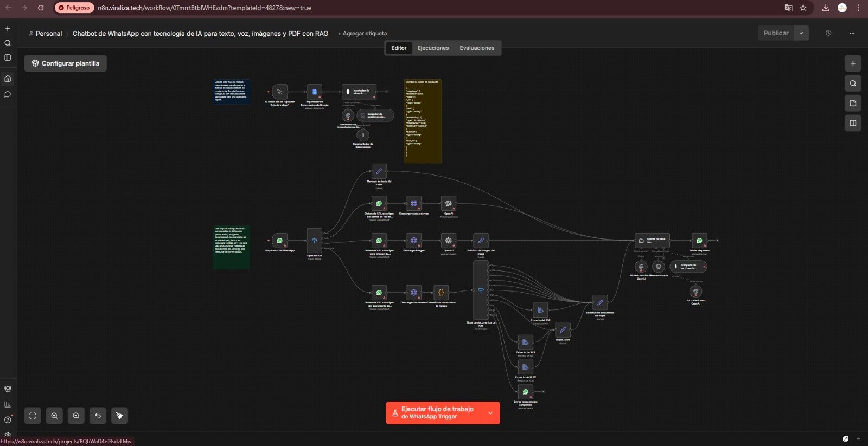The image size is (868, 446).
Task: Click the zoom out canvas button
Action: pyautogui.click(x=76, y=416)
